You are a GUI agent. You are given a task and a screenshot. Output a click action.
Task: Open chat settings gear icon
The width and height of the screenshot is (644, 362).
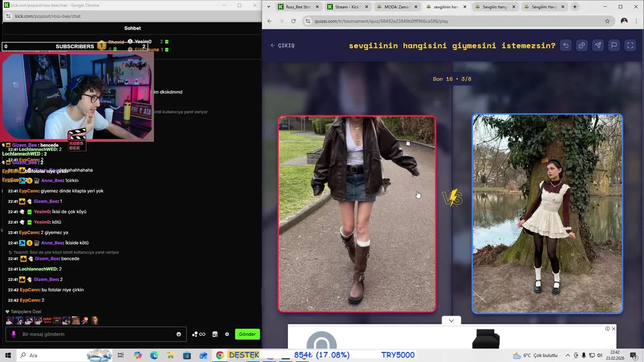coord(227,334)
